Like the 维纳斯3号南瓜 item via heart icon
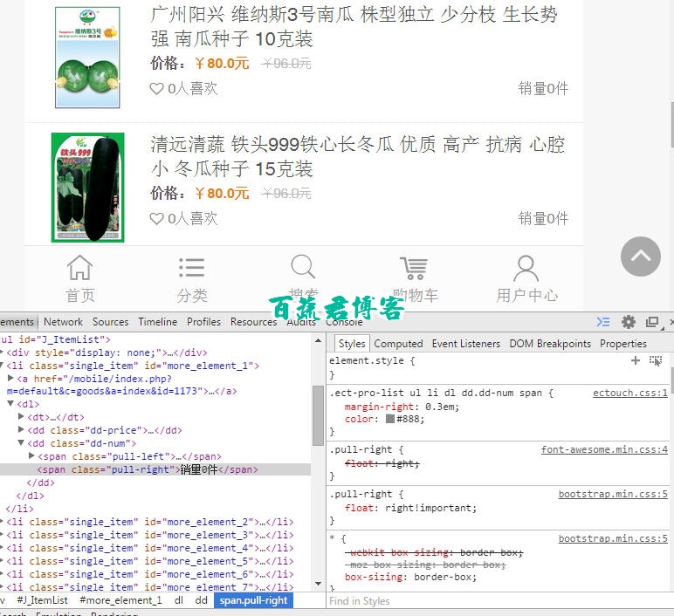This screenshot has height=616, width=674. tap(156, 88)
